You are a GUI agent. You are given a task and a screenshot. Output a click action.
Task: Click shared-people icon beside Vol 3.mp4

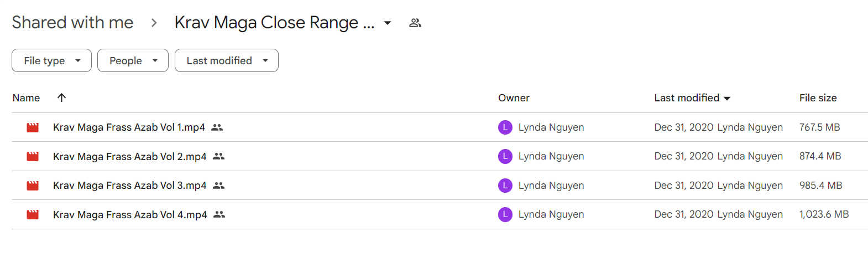tap(219, 186)
